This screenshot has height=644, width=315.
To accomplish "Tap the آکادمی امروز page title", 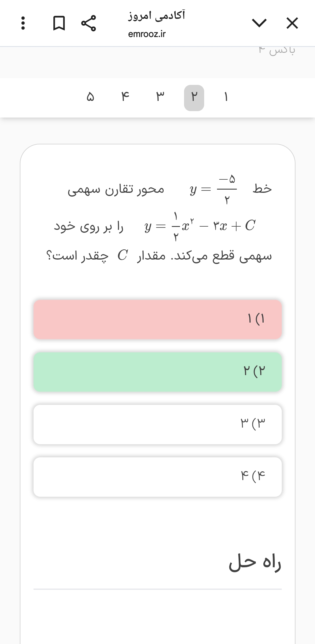I will click(157, 15).
